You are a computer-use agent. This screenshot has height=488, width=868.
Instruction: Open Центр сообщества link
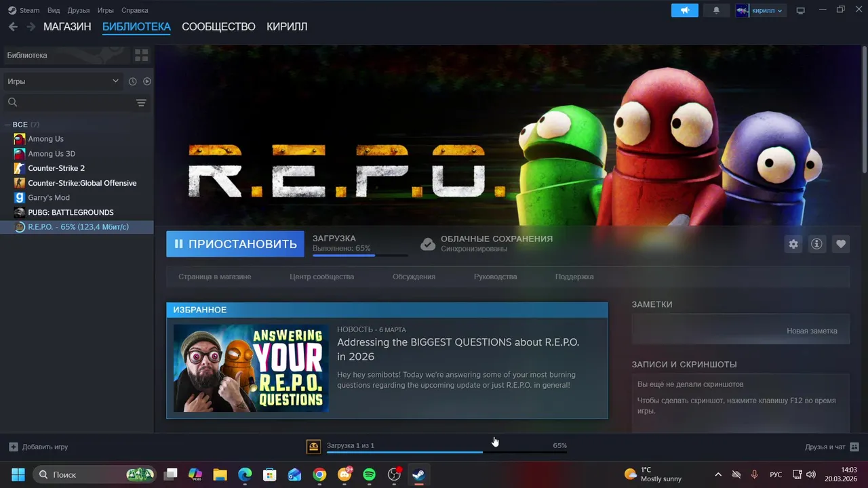point(321,277)
